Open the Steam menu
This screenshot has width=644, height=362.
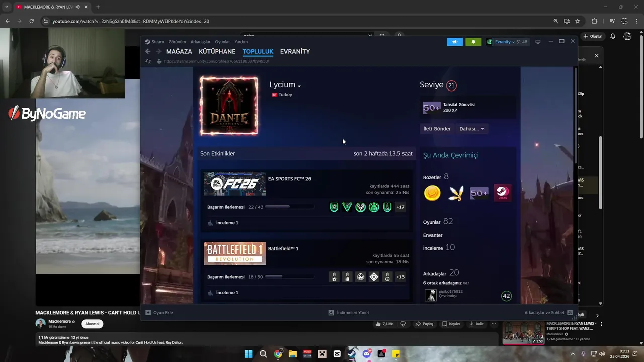154,42
